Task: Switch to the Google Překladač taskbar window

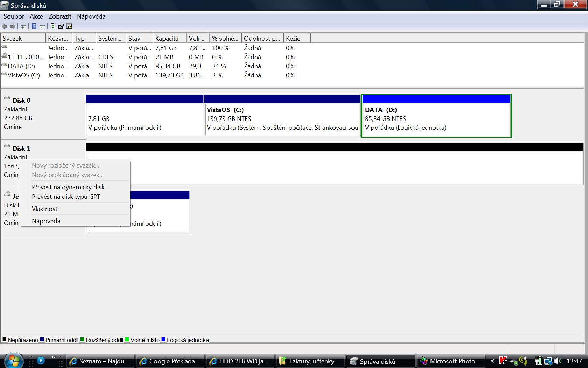Action: 171,361
